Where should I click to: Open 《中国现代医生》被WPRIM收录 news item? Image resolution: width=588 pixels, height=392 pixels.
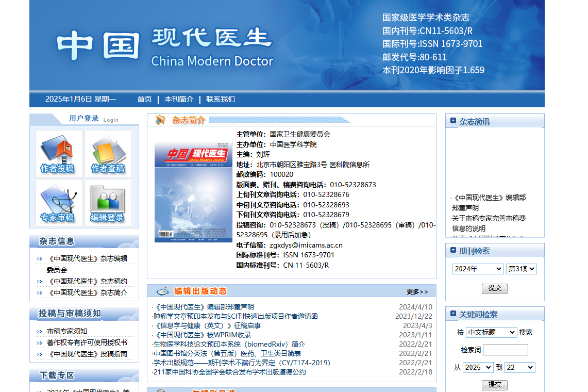pos(203,335)
